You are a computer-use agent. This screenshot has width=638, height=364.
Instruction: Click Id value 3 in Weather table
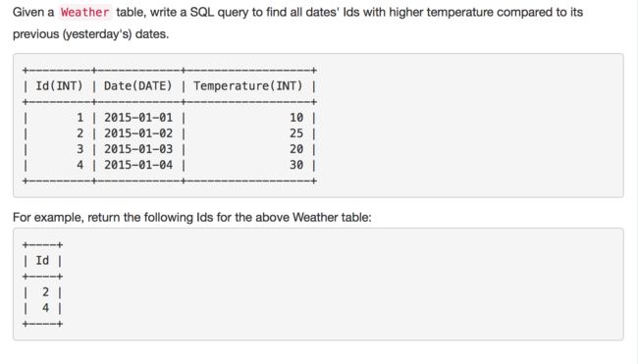pos(80,149)
